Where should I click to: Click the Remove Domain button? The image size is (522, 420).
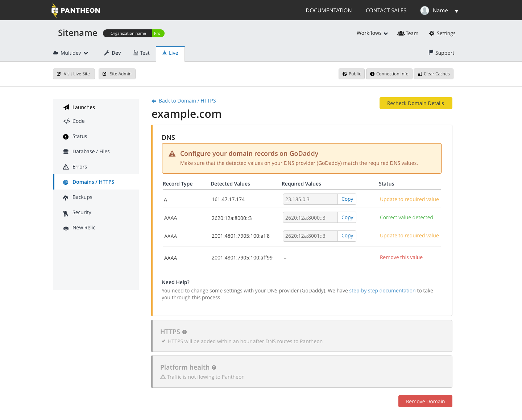425,401
